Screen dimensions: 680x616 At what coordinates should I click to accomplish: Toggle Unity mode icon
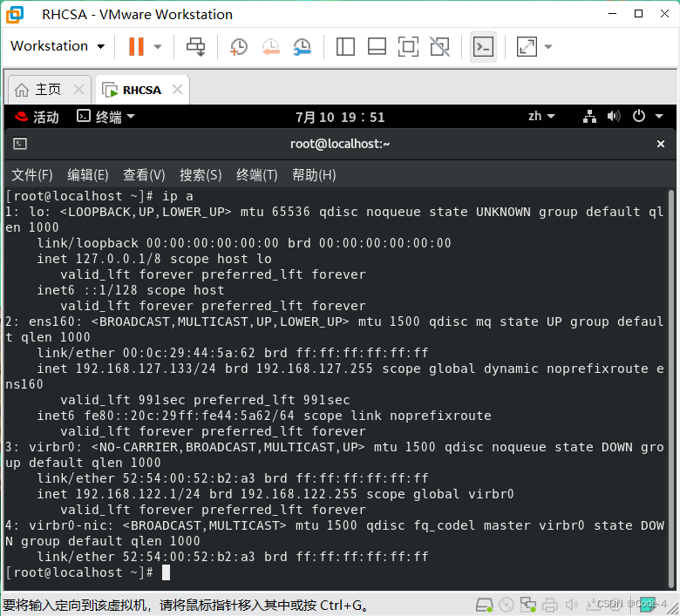tap(439, 46)
